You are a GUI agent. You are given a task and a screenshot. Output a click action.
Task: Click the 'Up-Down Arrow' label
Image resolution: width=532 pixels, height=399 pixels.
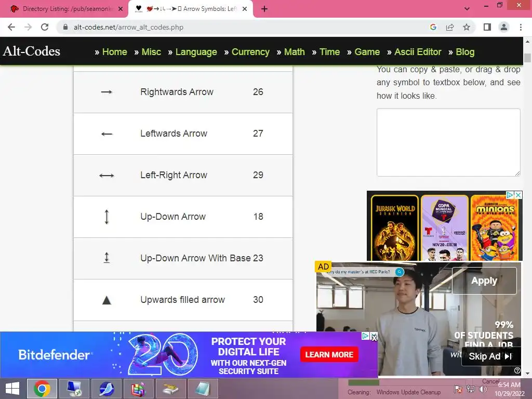pos(173,217)
